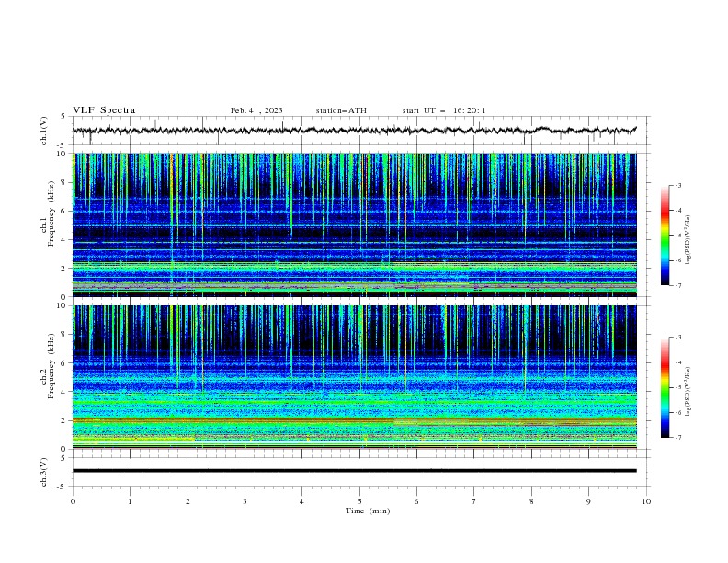Click the ch.2 "Frequency (kHz)" axis label
Image resolution: width=728 pixels, height=563 pixels.
[x=51, y=366]
